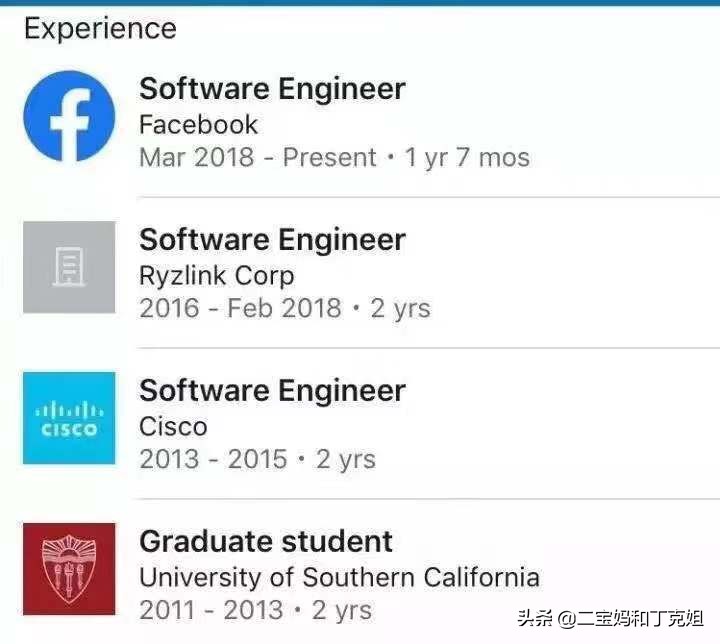720x644 pixels.
Task: Click the gray Ryzlink Corp placeholder logo
Action: (69, 267)
